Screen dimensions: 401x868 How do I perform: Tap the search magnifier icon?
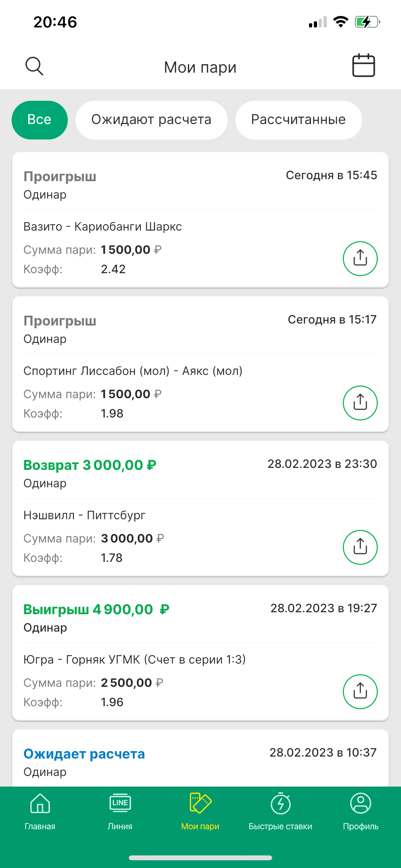[34, 66]
